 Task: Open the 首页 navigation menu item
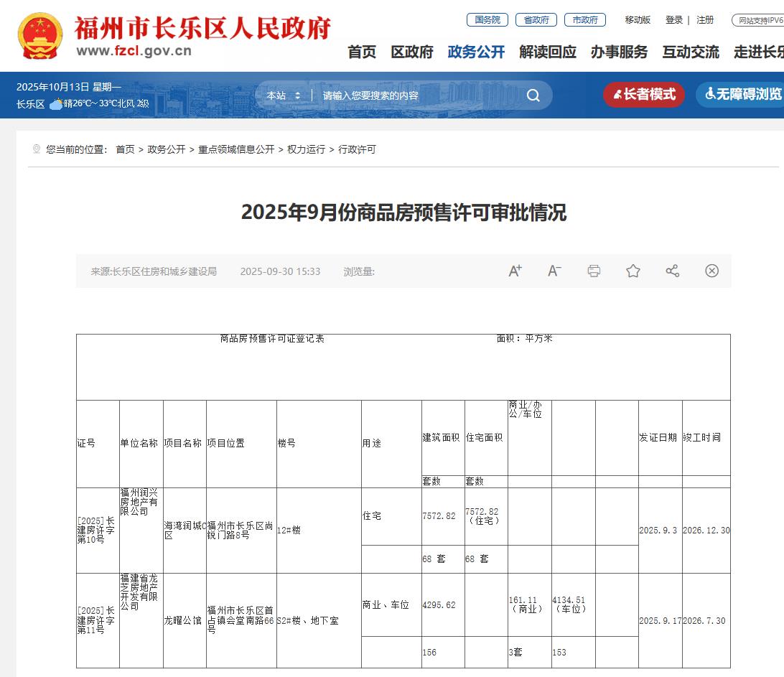pyautogui.click(x=362, y=52)
